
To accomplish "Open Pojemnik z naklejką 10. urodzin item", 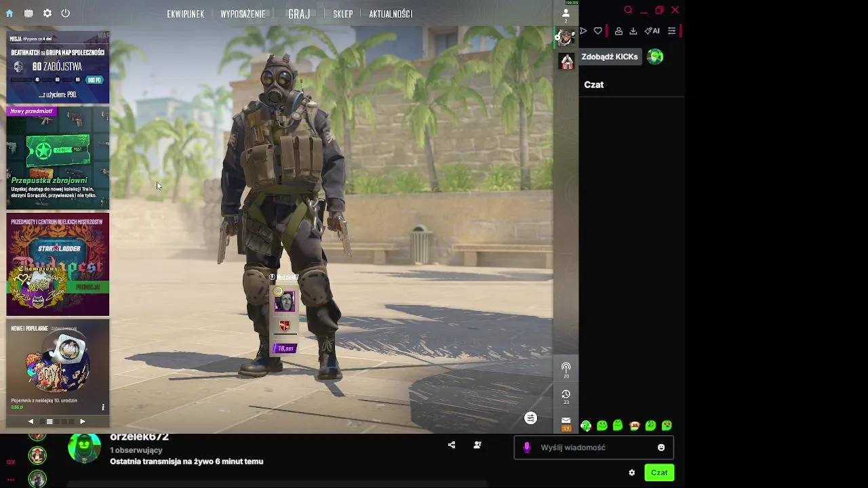I will 58,366.
